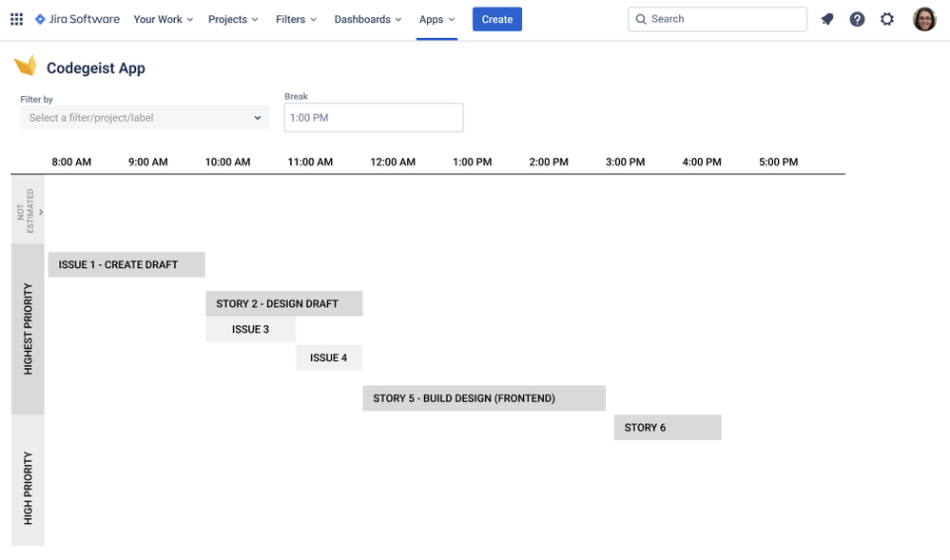The width and height of the screenshot is (950, 560).
Task: Click the Create button
Action: click(496, 19)
